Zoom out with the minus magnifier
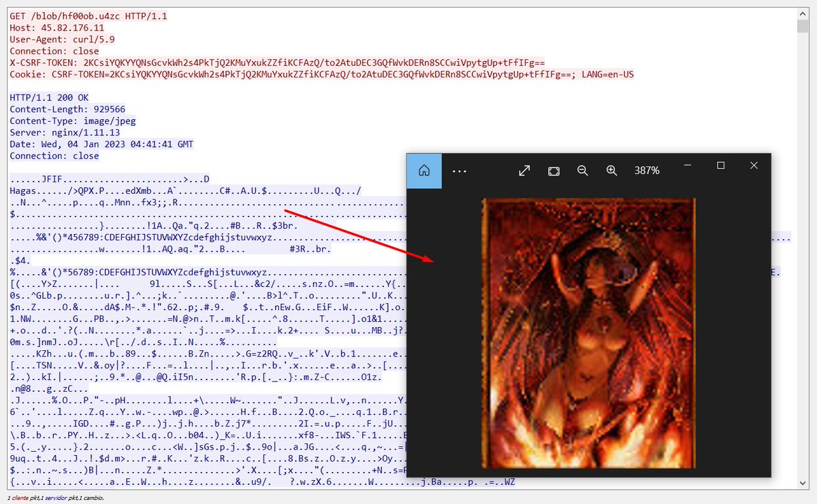The image size is (817, 504). (x=583, y=171)
